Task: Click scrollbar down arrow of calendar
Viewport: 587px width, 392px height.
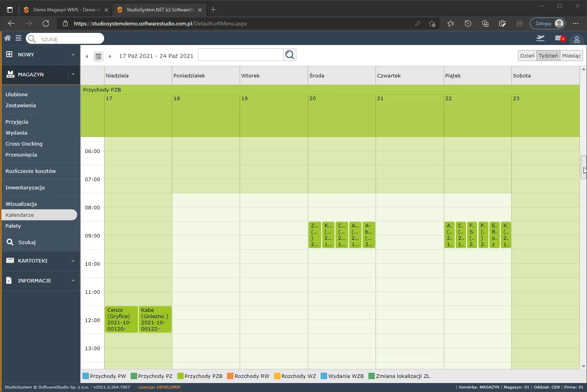Action: coord(583,367)
